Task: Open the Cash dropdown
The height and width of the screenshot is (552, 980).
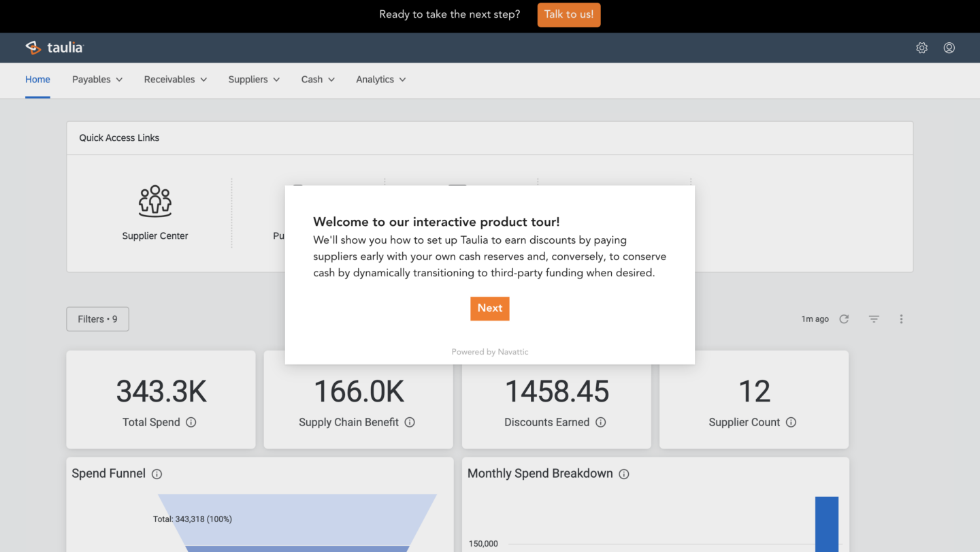Action: pyautogui.click(x=317, y=80)
